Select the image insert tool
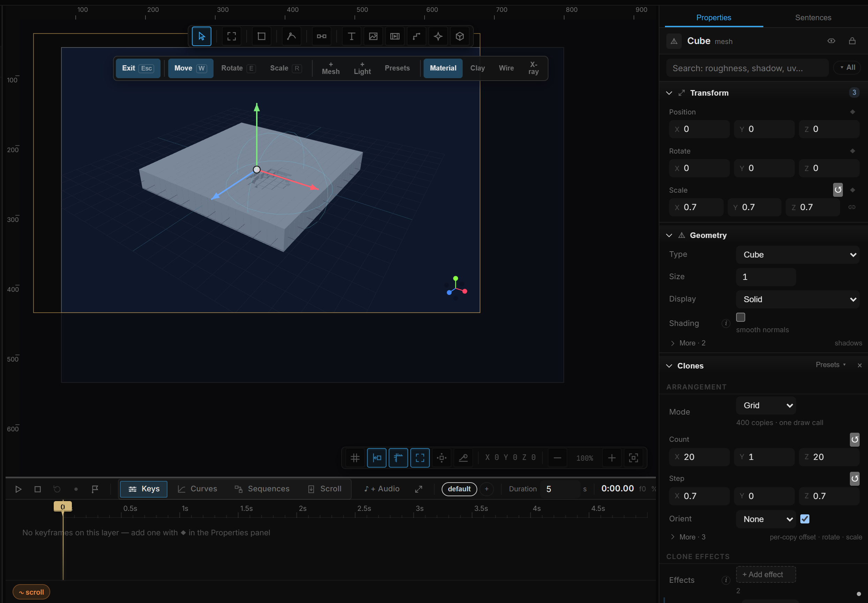This screenshot has height=603, width=868. [x=373, y=36]
